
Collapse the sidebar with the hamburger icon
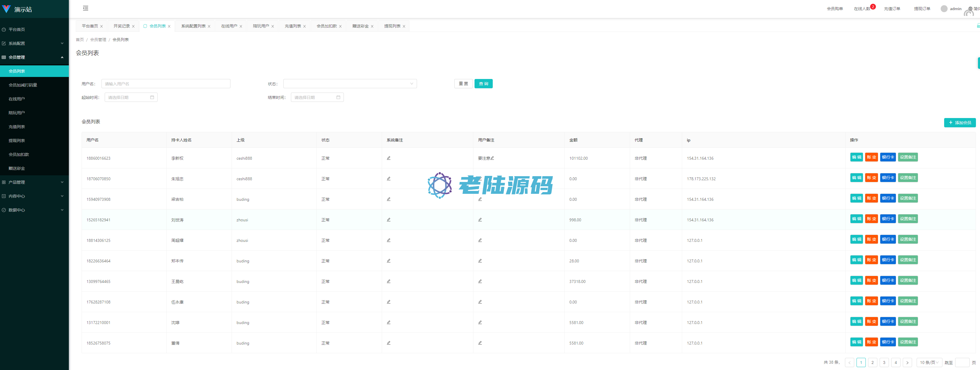tap(86, 8)
